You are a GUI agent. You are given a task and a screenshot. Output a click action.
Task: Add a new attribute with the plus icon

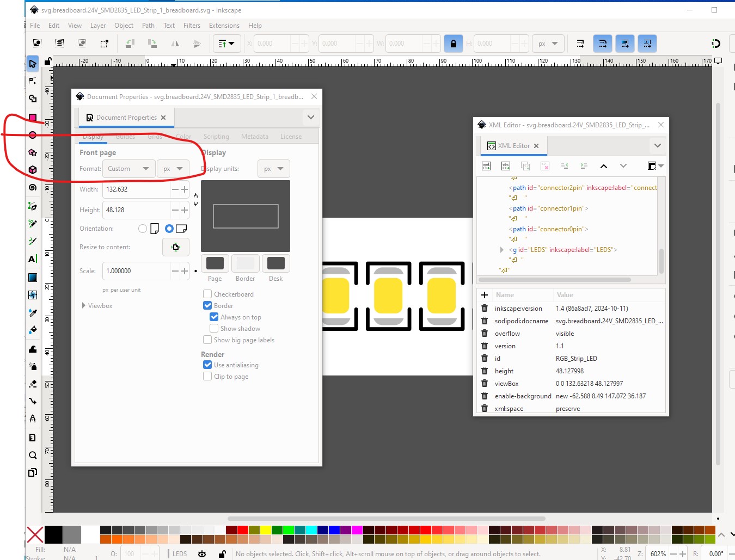485,295
